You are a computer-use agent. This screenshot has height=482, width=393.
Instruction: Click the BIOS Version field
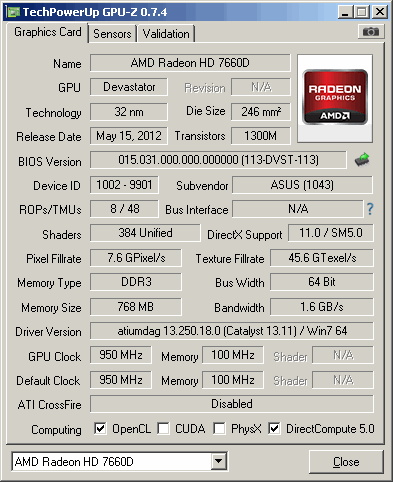coord(218,160)
